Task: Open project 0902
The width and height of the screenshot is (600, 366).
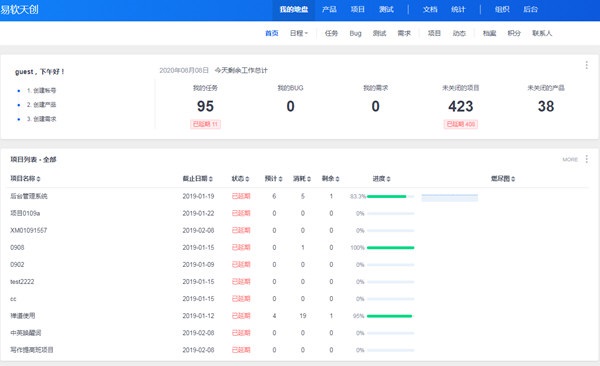Action: pyautogui.click(x=17, y=265)
